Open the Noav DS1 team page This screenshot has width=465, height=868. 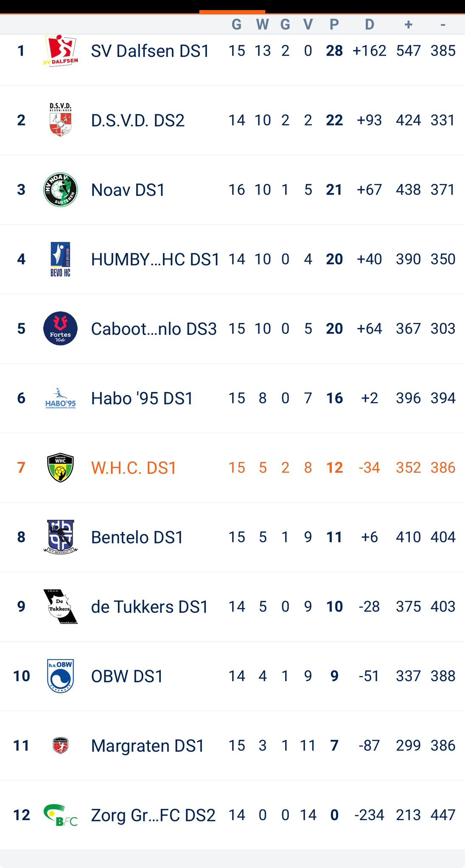tap(128, 190)
